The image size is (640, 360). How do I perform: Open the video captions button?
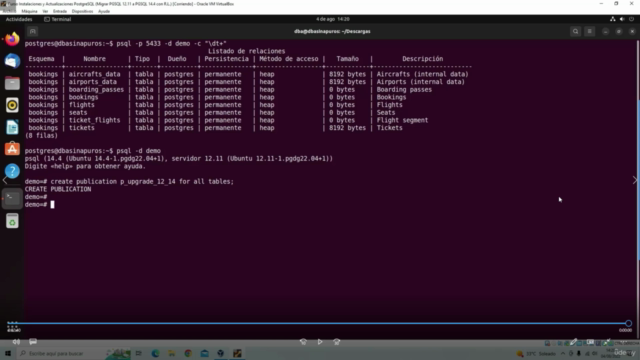click(x=33, y=342)
